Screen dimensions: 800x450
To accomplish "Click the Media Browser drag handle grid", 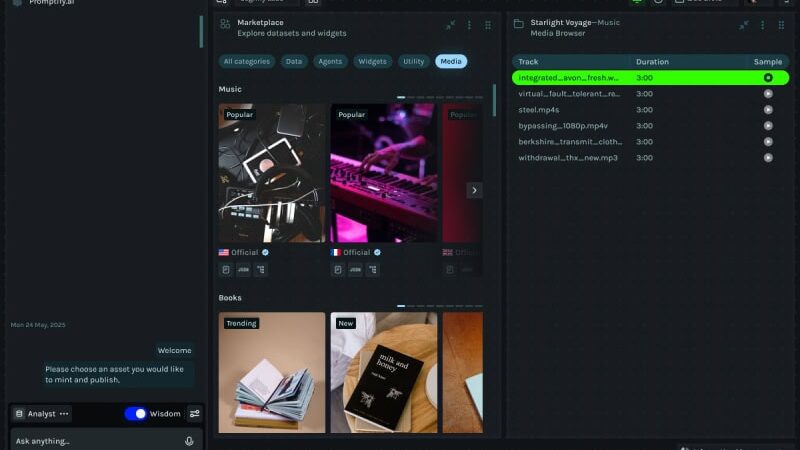I will click(781, 25).
